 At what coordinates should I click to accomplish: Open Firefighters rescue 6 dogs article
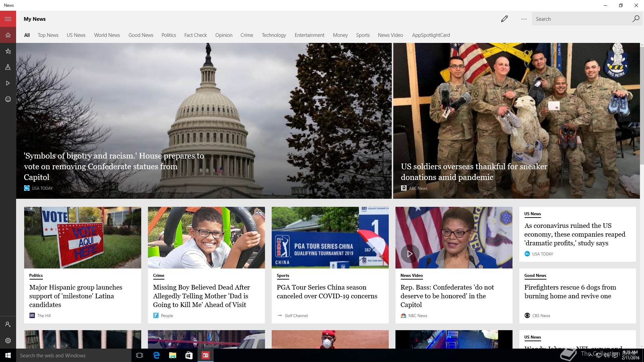(x=570, y=292)
